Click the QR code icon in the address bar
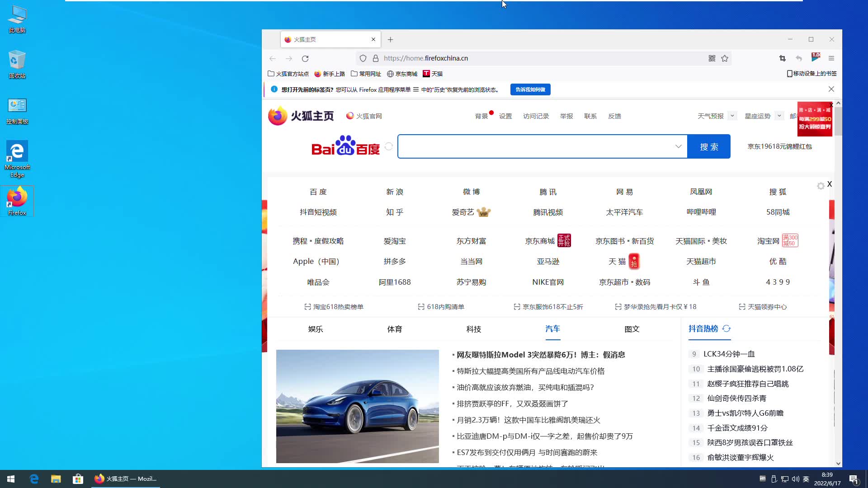This screenshot has height=488, width=868. point(711,58)
